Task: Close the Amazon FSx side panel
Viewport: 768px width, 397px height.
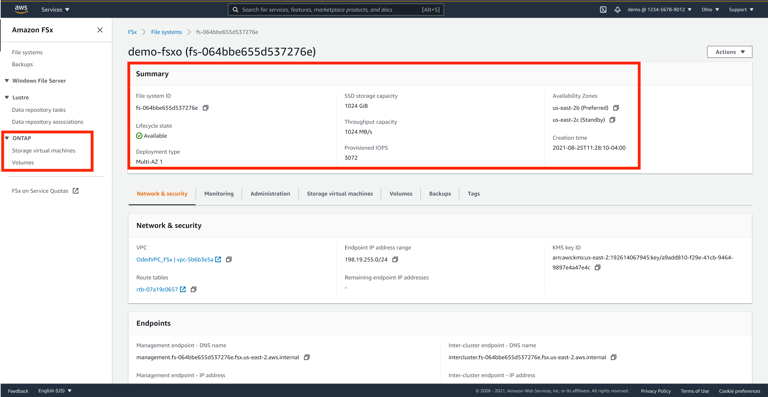Action: coord(100,30)
